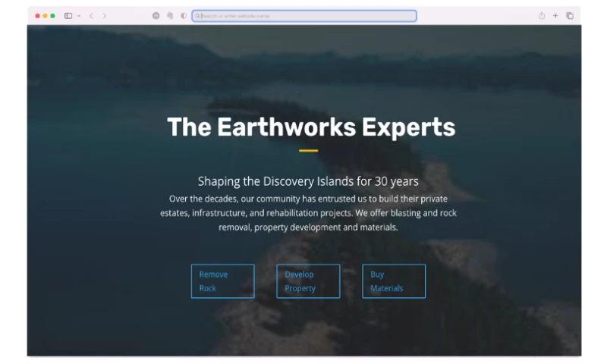Click the round extension icon in toolbar

[x=156, y=16]
